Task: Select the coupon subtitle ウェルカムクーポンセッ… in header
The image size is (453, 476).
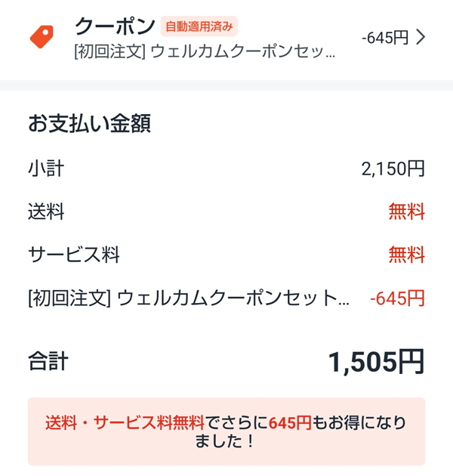Action: click(x=204, y=51)
